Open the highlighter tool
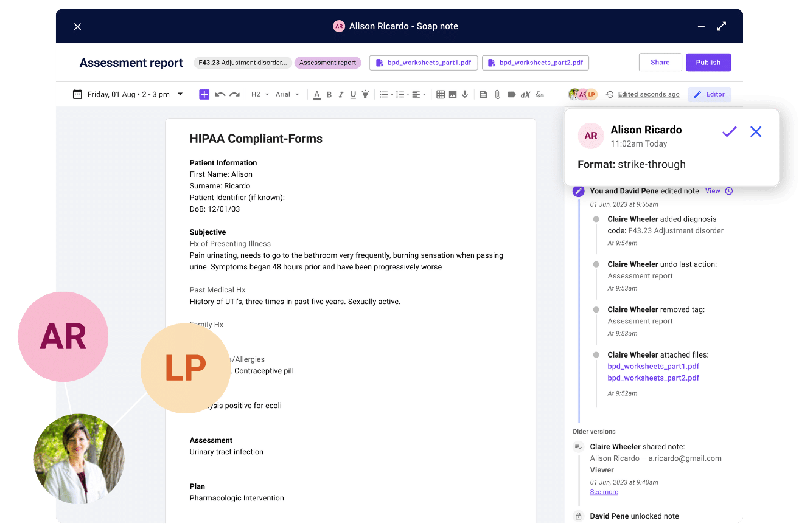 coord(366,94)
